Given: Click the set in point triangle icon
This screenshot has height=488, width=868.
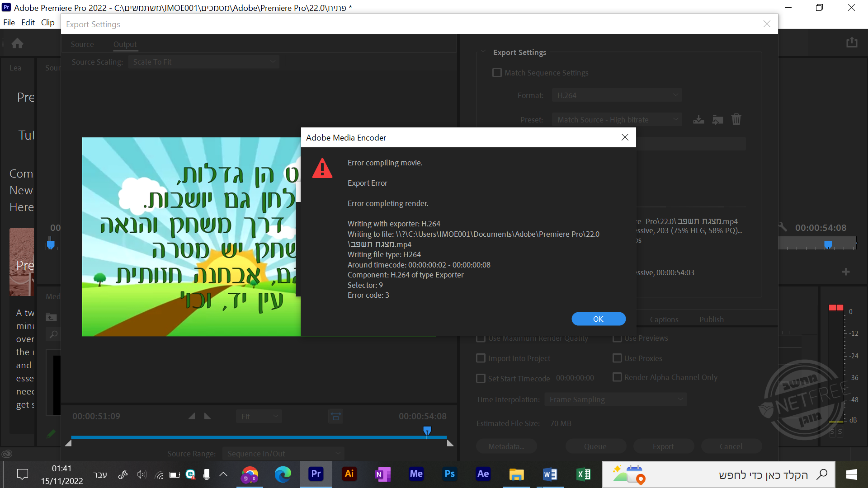Looking at the screenshot, I should point(192,416).
